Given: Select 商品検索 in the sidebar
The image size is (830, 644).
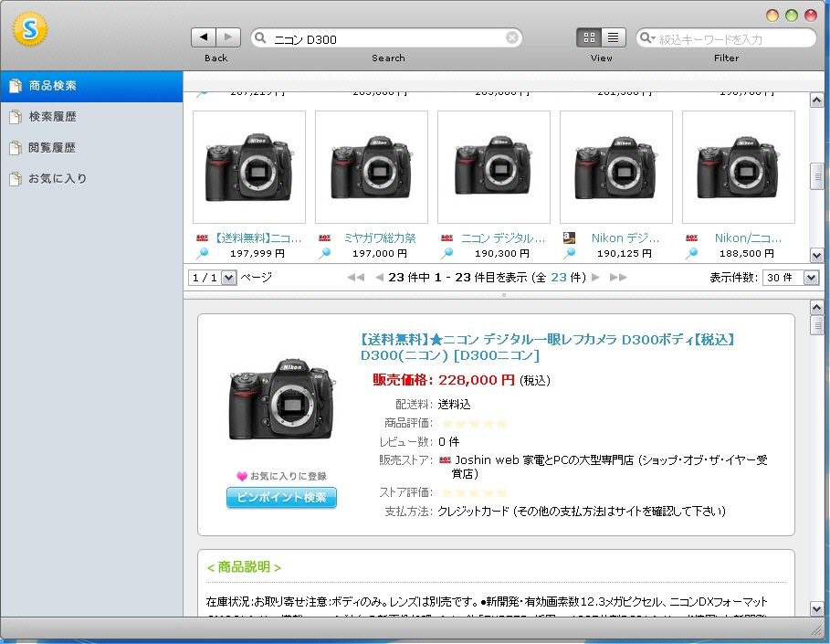Looking at the screenshot, I should 91,86.
